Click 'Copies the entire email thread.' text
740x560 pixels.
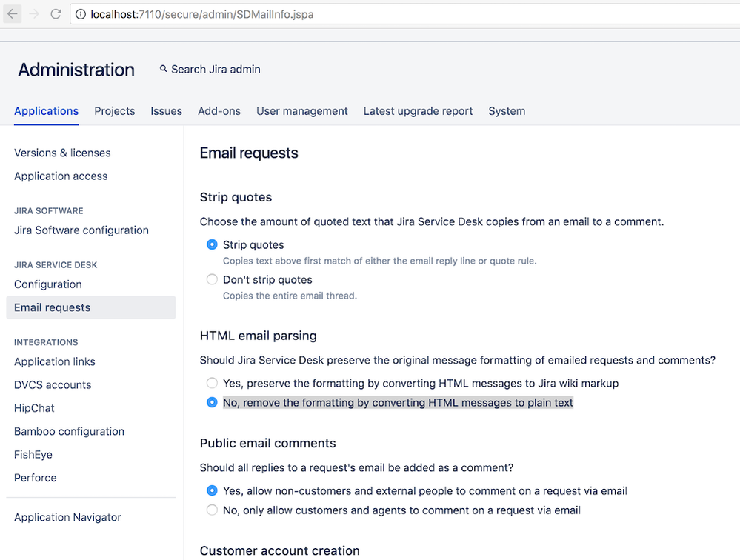click(x=290, y=296)
